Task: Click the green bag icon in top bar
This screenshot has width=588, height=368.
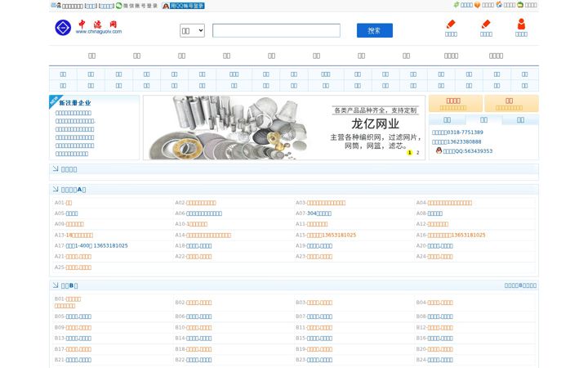Action: (520, 5)
